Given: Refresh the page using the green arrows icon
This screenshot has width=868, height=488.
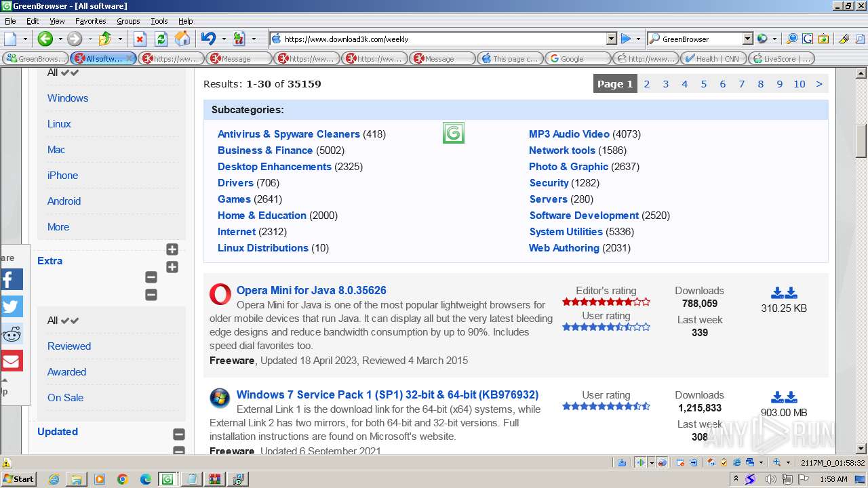Looking at the screenshot, I should [161, 39].
